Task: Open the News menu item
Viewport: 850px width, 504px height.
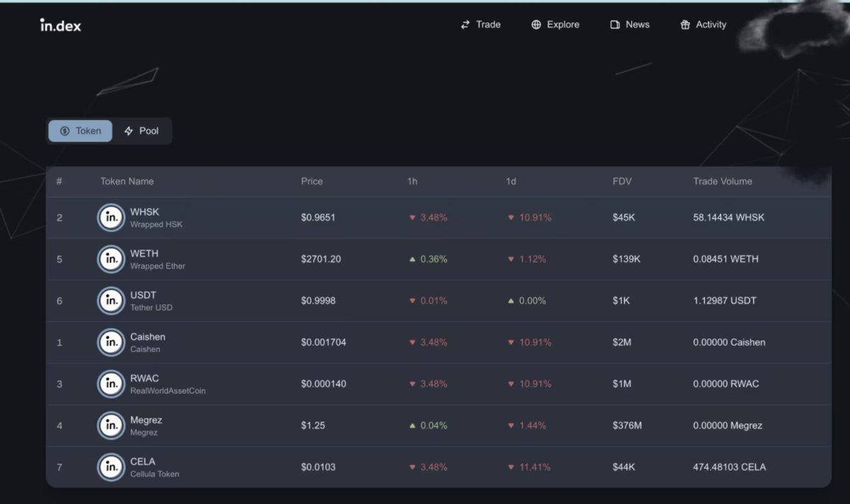Action: 630,25
